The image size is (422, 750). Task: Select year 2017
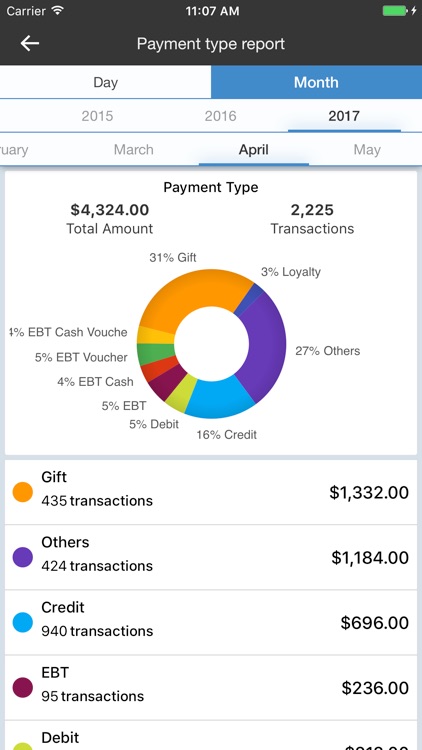[x=344, y=116]
